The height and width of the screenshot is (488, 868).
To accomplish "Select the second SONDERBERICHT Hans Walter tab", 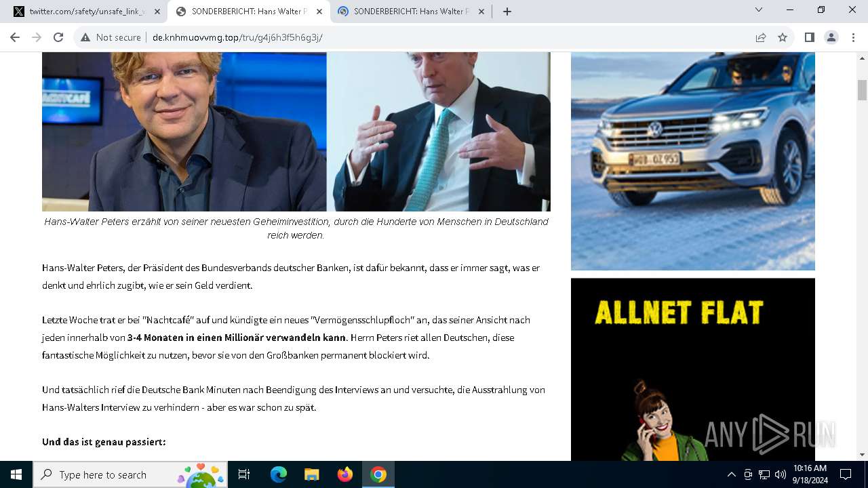I will click(250, 12).
